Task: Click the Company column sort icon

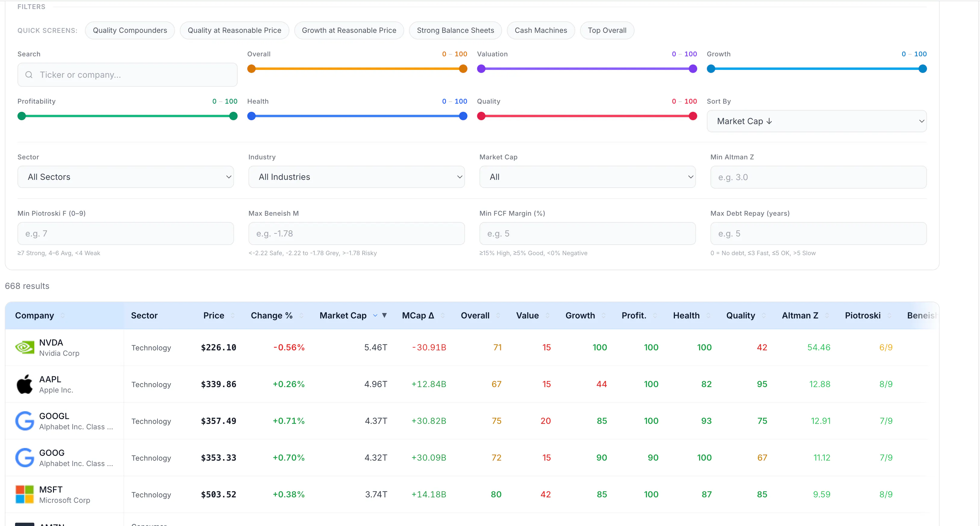Action: 63,315
